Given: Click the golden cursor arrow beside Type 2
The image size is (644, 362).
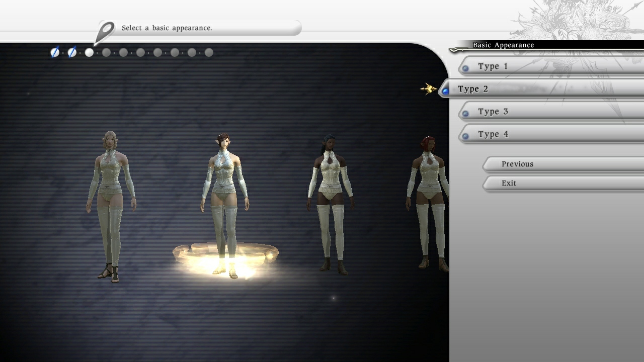Looking at the screenshot, I should 429,88.
